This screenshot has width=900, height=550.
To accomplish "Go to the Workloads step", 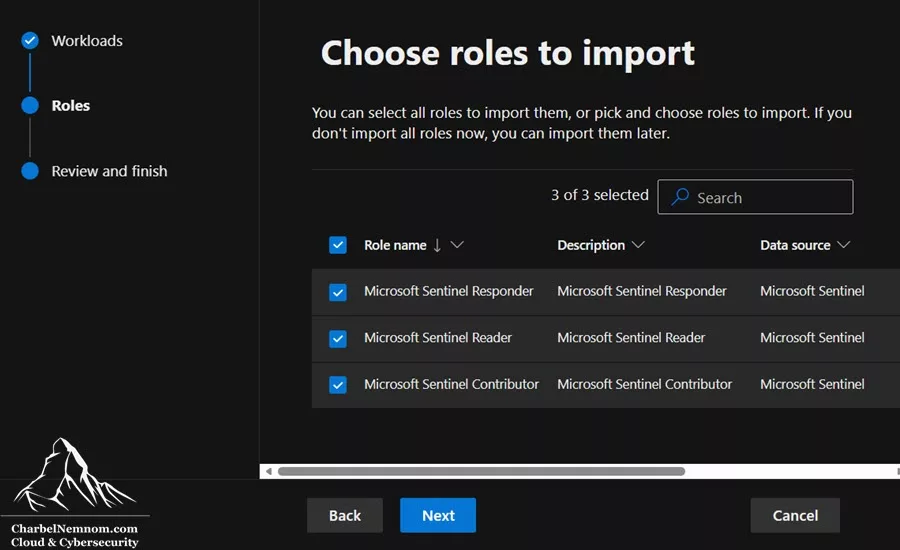I will click(87, 41).
